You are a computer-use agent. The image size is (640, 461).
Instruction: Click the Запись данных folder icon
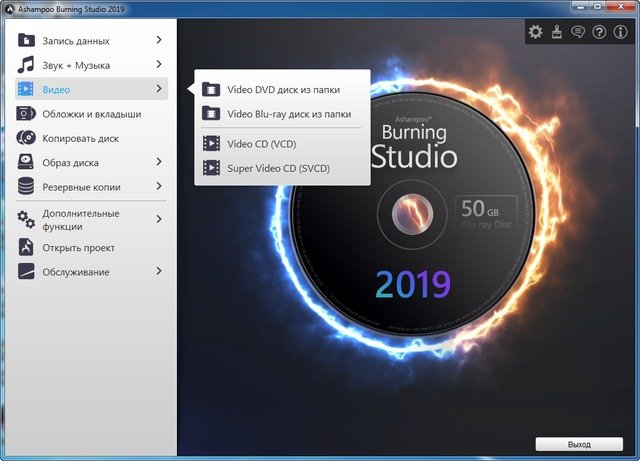26,40
